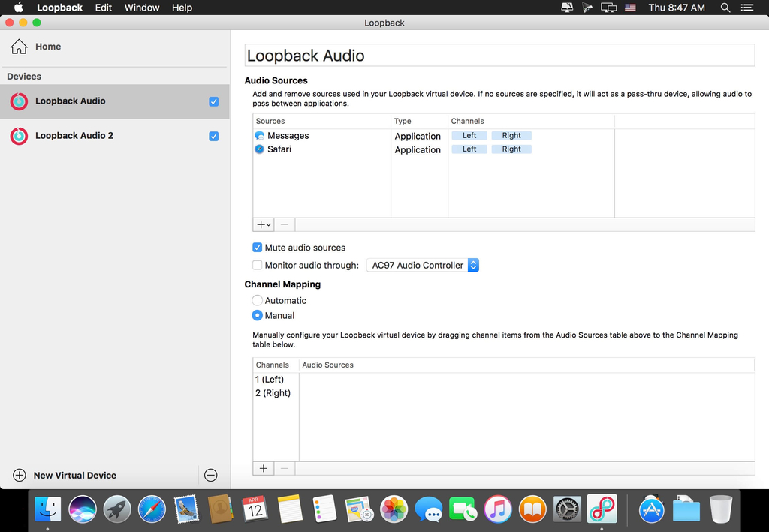Click the Left channel of Messages
Image resolution: width=769 pixels, height=532 pixels.
(469, 136)
